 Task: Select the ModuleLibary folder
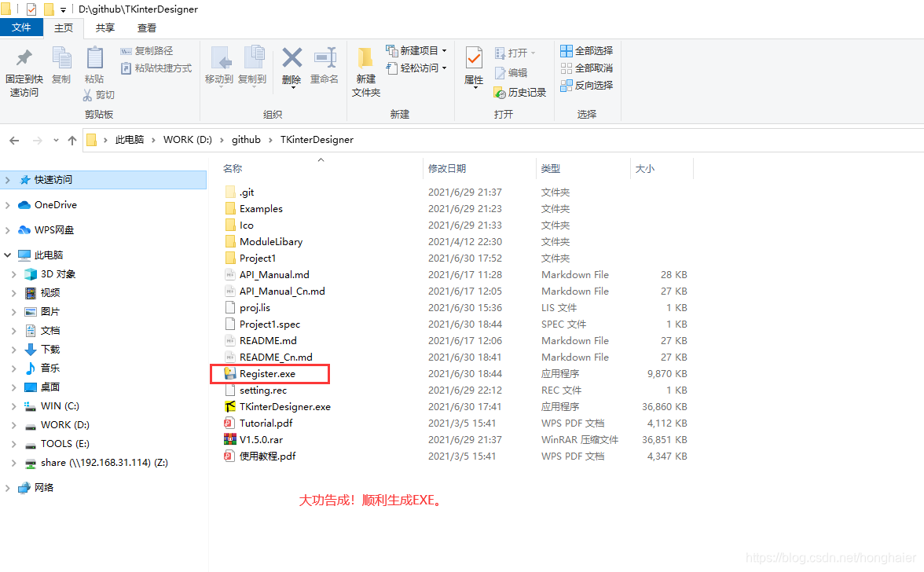pos(271,241)
